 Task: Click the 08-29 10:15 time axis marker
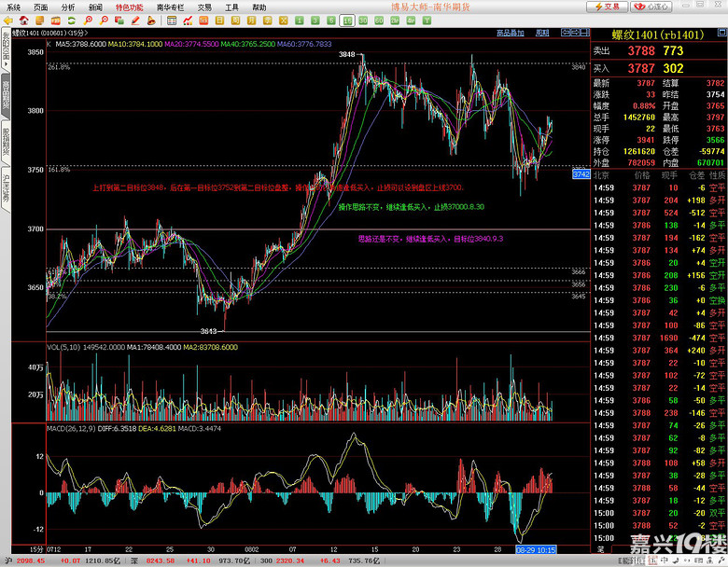536,549
